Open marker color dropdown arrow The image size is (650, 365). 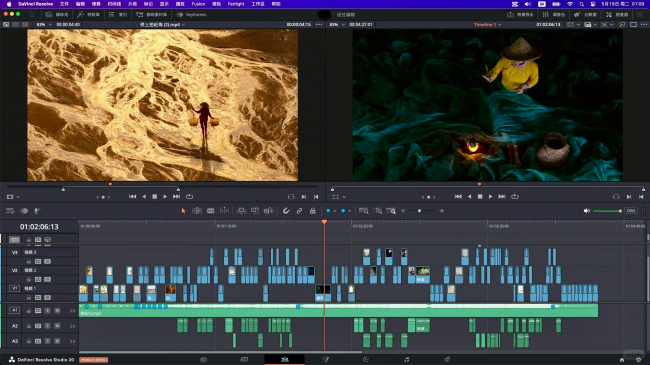349,211
